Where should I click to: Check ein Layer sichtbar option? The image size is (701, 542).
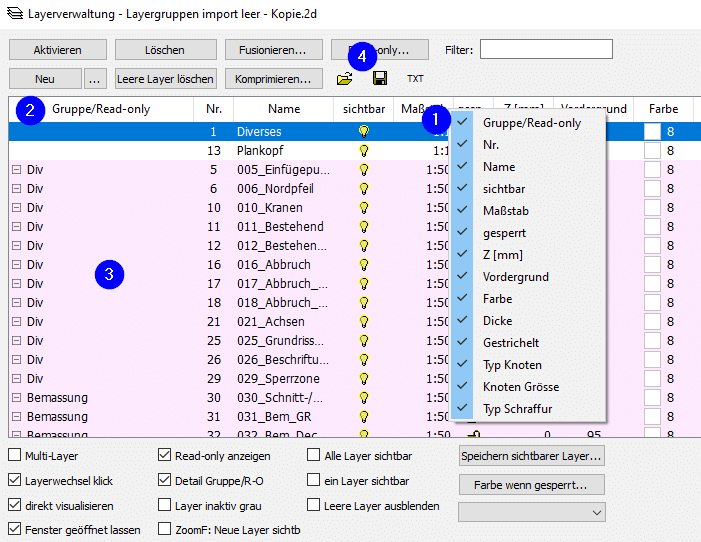pos(313,480)
